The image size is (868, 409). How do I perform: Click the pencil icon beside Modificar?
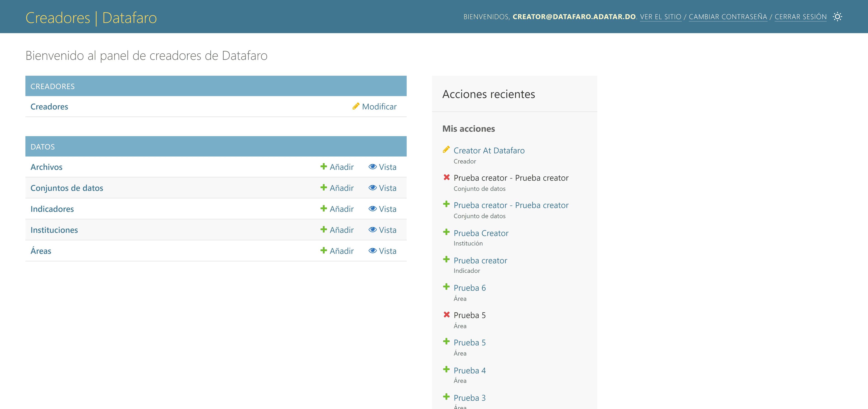point(356,106)
